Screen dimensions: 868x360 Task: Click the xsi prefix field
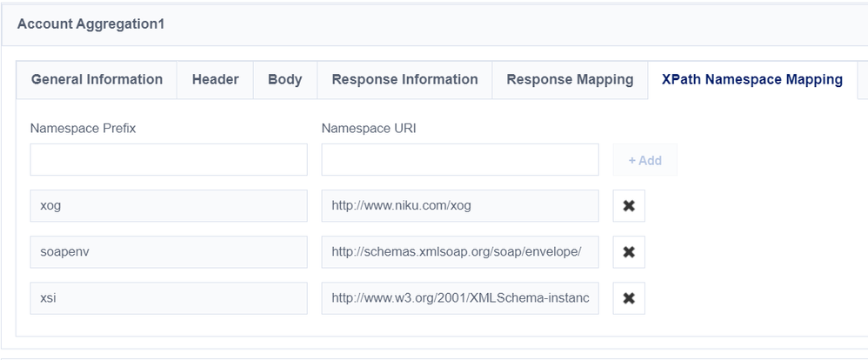(169, 298)
